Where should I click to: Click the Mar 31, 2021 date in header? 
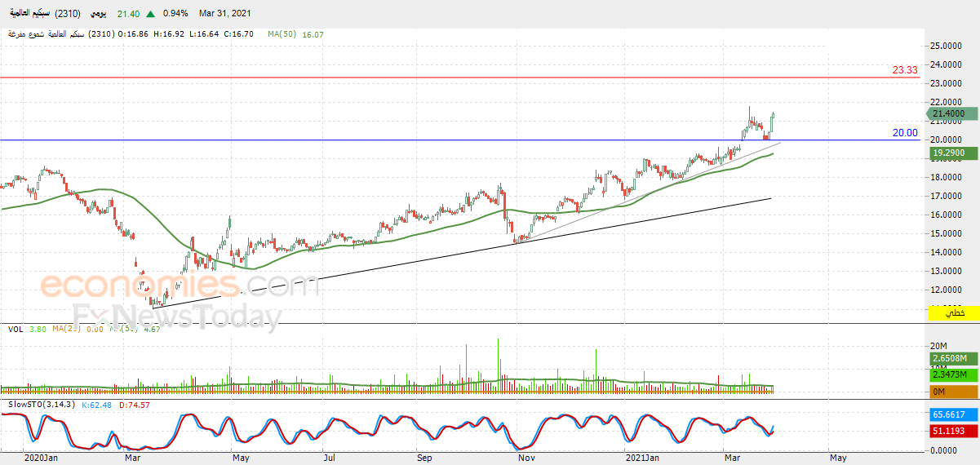[x=225, y=14]
